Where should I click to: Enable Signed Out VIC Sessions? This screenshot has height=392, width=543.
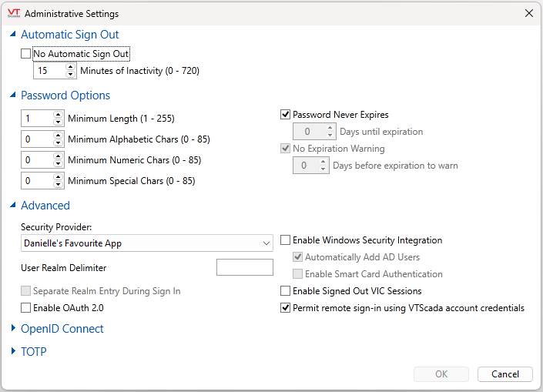285,291
